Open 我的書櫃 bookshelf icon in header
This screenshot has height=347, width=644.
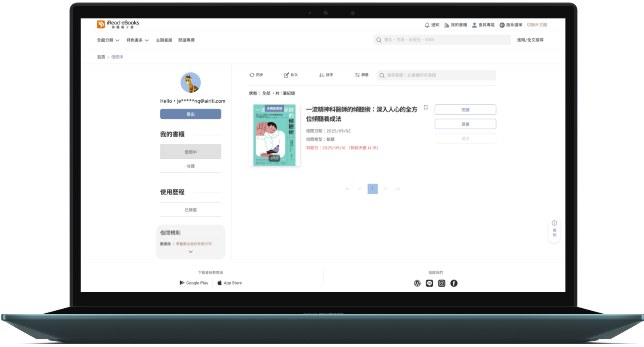(447, 25)
